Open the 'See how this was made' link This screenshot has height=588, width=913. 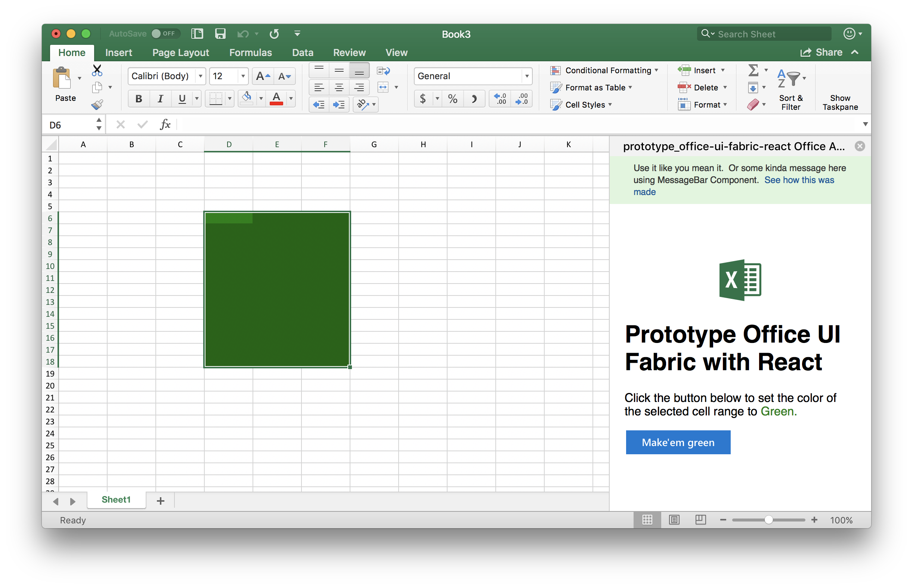pyautogui.click(x=799, y=180)
